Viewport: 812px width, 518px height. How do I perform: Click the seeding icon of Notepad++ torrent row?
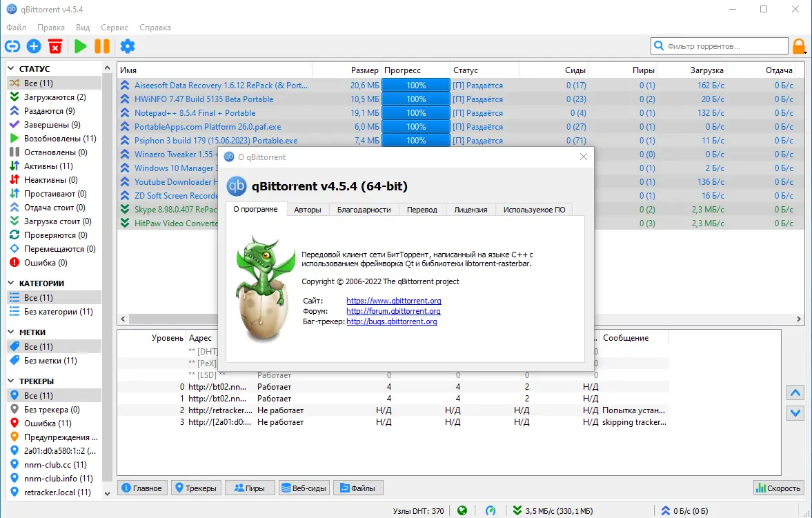[125, 113]
